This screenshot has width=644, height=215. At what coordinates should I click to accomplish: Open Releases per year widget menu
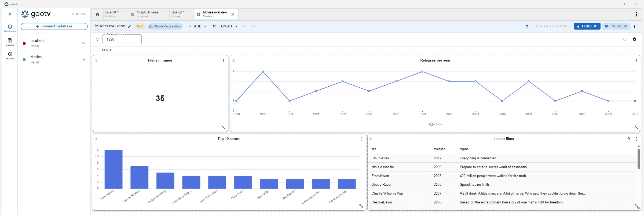[636, 60]
